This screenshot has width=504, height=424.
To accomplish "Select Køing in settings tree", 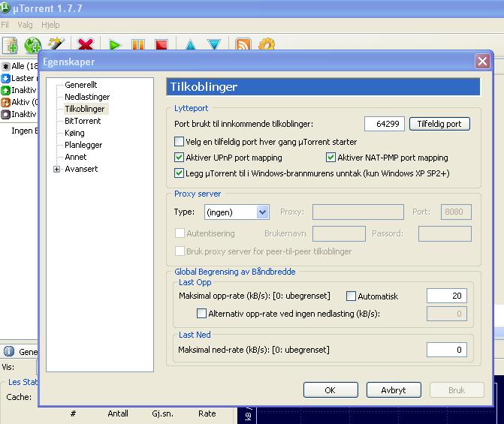I will coord(74,133).
